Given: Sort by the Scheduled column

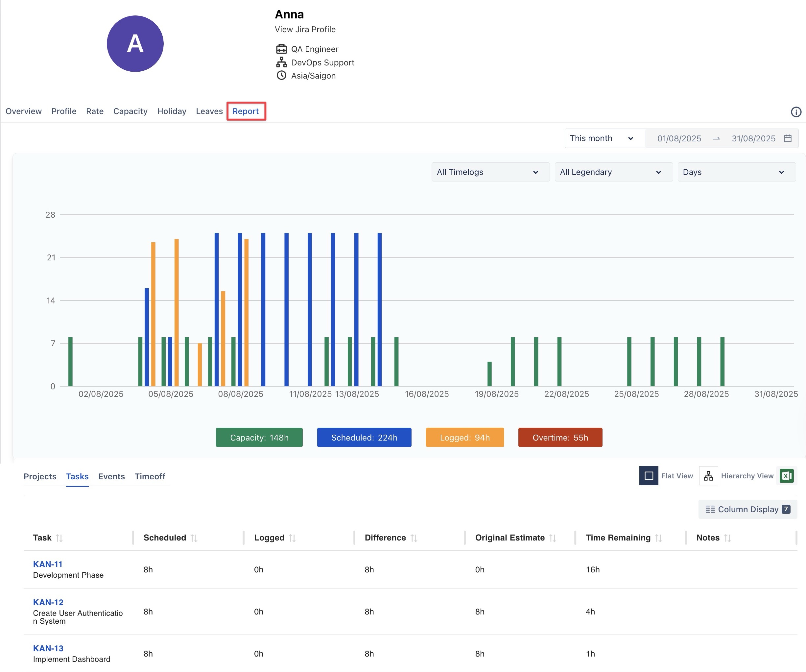Looking at the screenshot, I should [194, 538].
